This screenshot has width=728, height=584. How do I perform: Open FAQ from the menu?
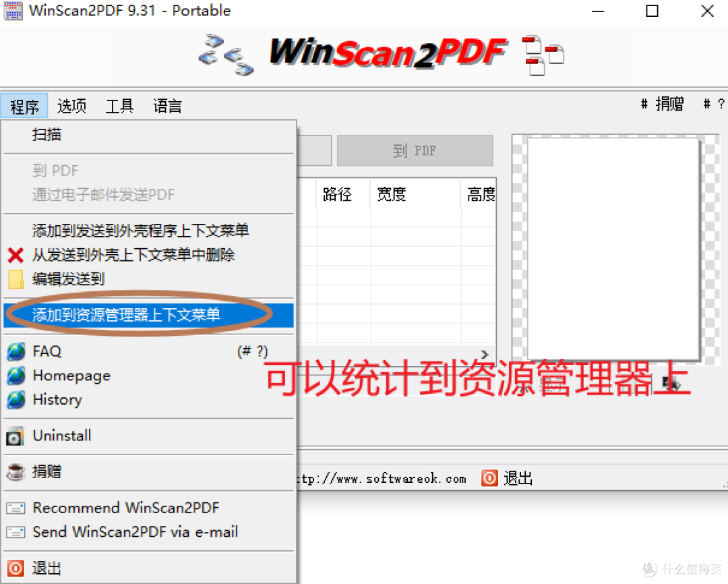[148, 351]
